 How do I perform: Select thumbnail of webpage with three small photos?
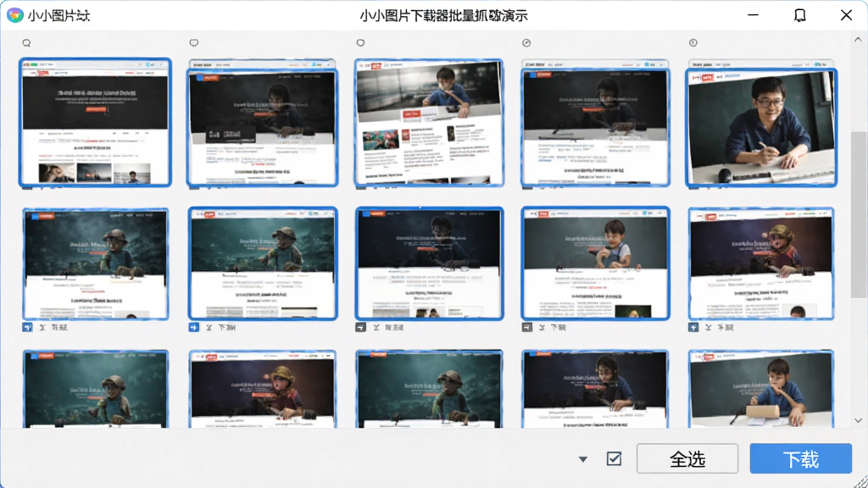coord(95,122)
